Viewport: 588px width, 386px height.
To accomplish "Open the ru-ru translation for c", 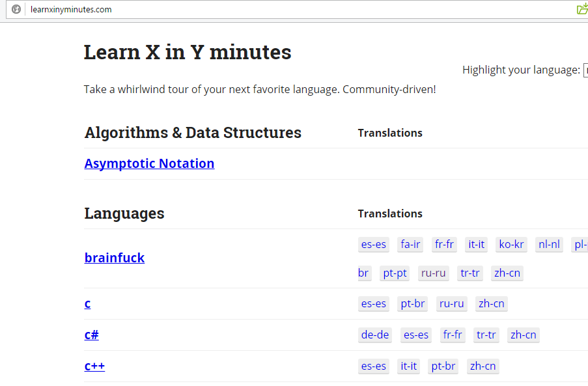I will click(451, 303).
